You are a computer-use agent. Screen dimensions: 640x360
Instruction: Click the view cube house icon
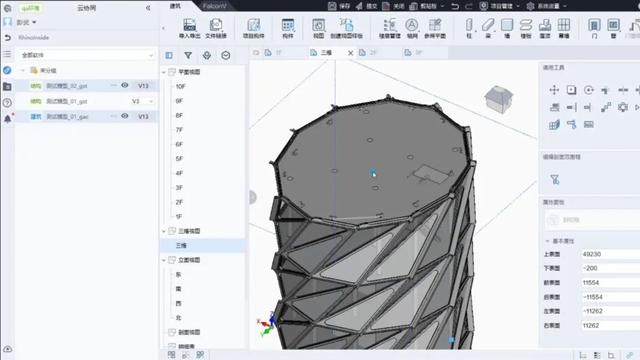tap(498, 99)
